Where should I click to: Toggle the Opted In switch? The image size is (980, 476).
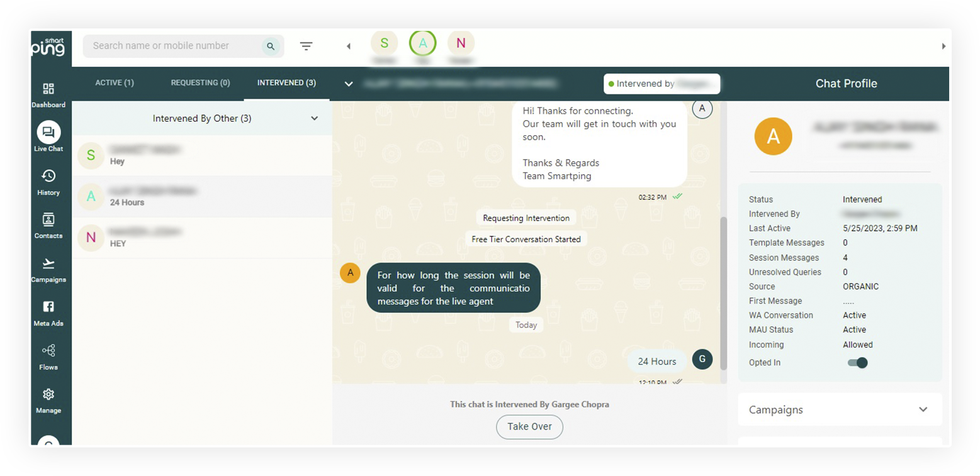click(857, 363)
